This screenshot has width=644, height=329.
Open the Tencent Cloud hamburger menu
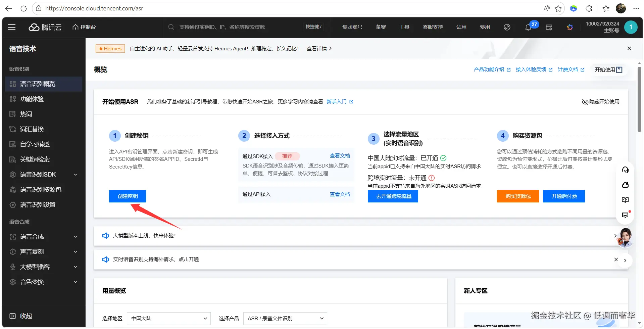12,27
